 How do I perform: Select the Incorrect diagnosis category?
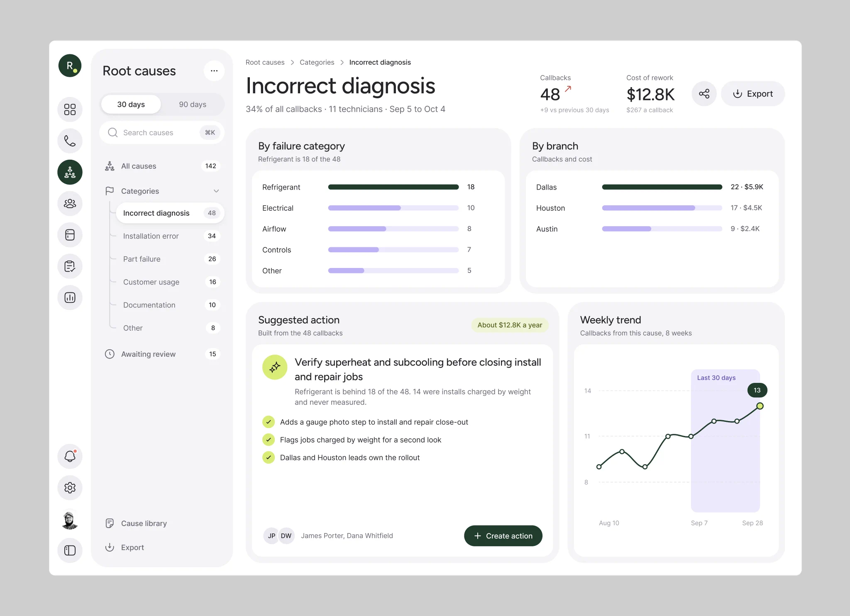[x=170, y=213]
